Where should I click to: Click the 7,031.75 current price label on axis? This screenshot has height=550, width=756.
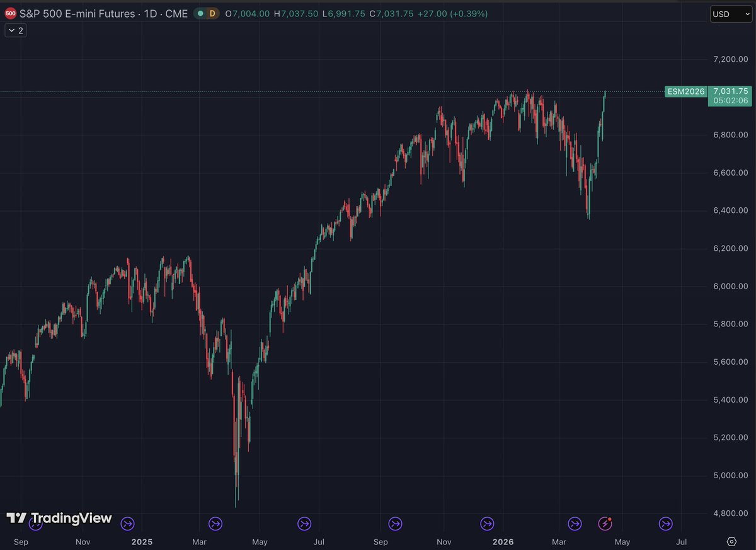(x=730, y=91)
